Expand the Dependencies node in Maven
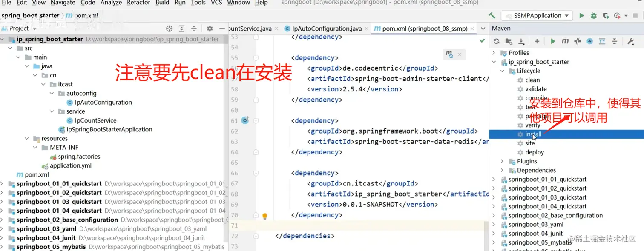The width and height of the screenshot is (644, 251). [x=502, y=170]
